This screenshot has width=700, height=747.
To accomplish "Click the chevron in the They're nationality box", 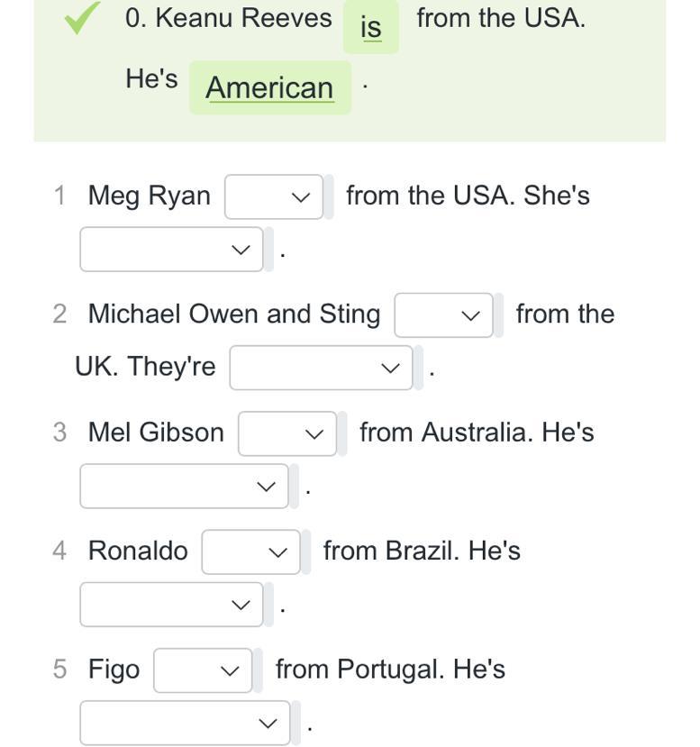I will click(x=390, y=369).
